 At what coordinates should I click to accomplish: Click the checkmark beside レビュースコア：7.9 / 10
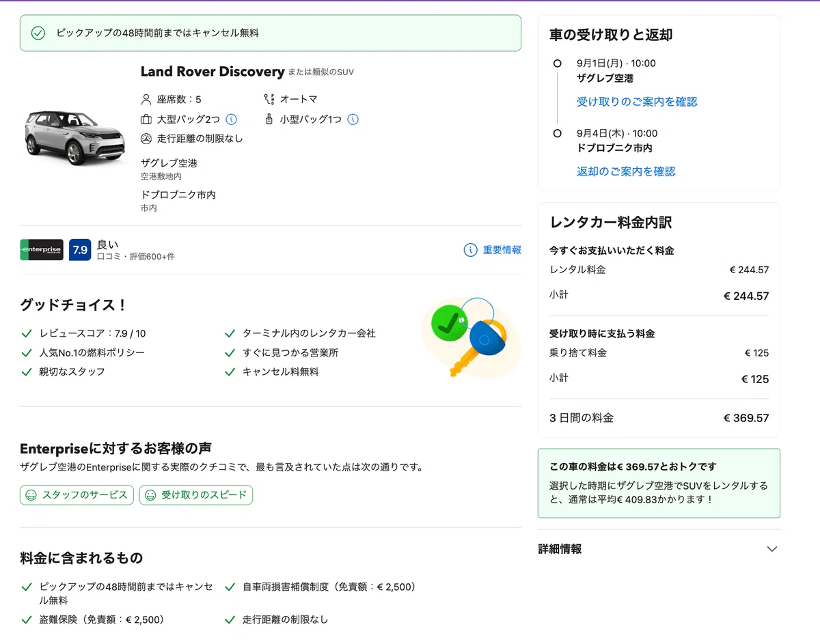click(x=27, y=334)
